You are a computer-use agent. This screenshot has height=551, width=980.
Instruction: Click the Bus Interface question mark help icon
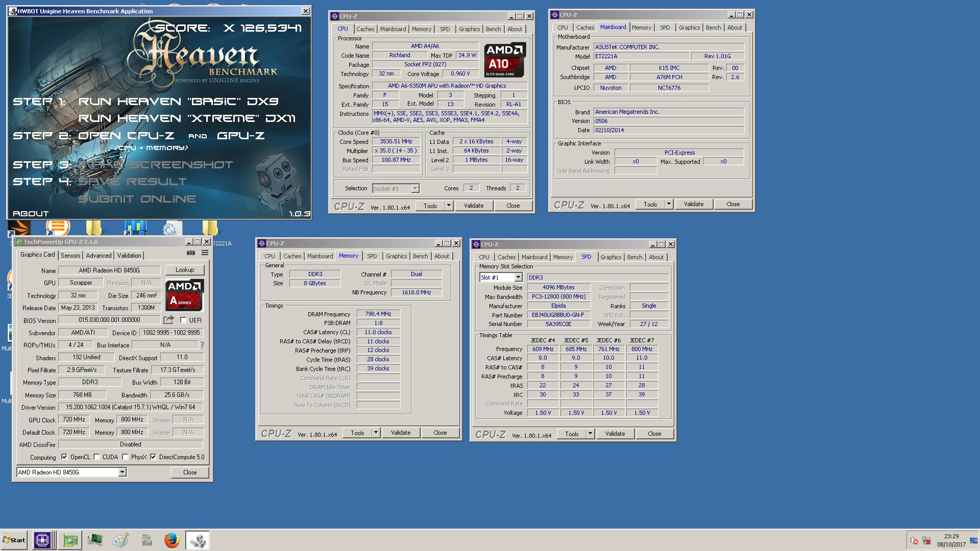[x=202, y=345]
